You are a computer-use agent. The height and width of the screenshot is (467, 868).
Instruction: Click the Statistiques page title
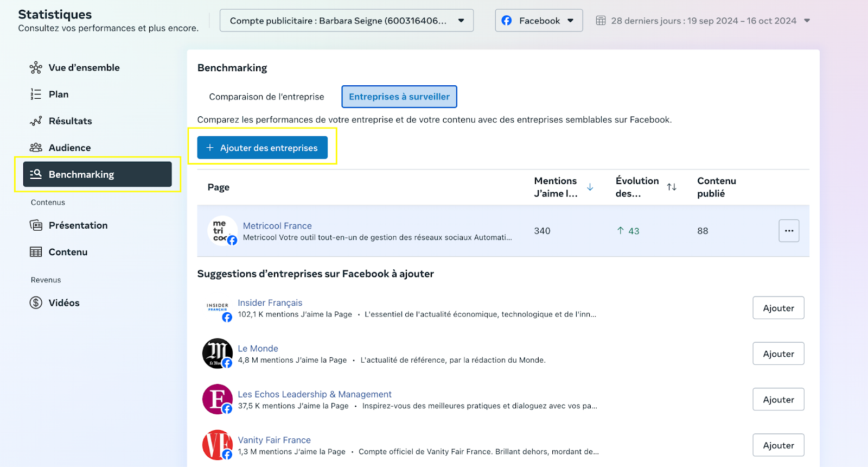[55, 15]
